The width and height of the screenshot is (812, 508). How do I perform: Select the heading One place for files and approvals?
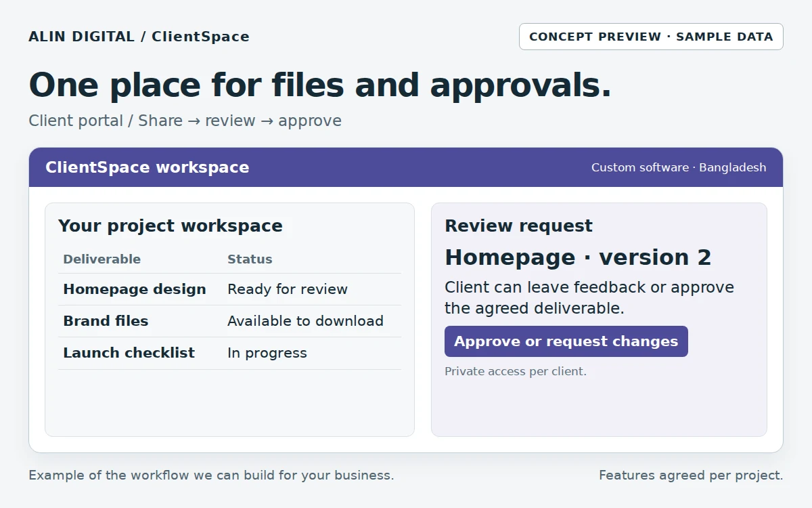[x=320, y=85]
